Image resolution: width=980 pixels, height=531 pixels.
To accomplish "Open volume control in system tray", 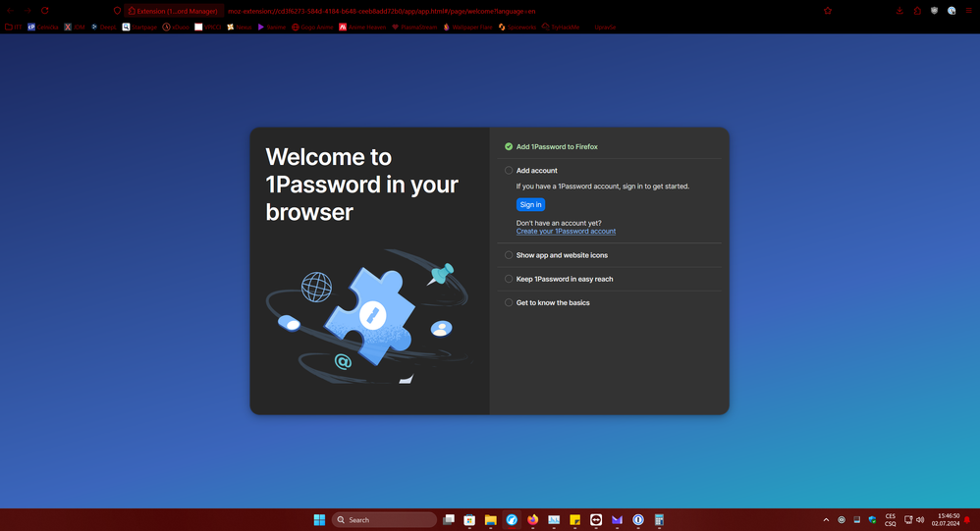I will point(920,520).
